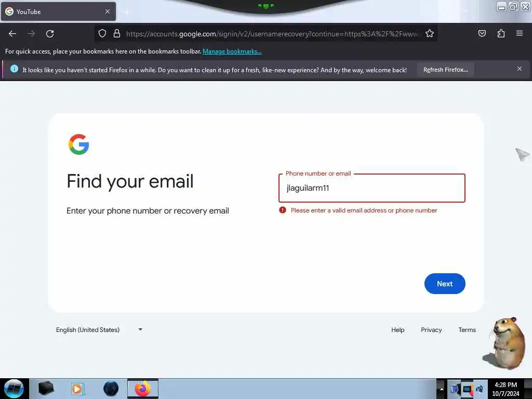View site security via the padlock icon
The height and width of the screenshot is (399, 532).
point(117,34)
